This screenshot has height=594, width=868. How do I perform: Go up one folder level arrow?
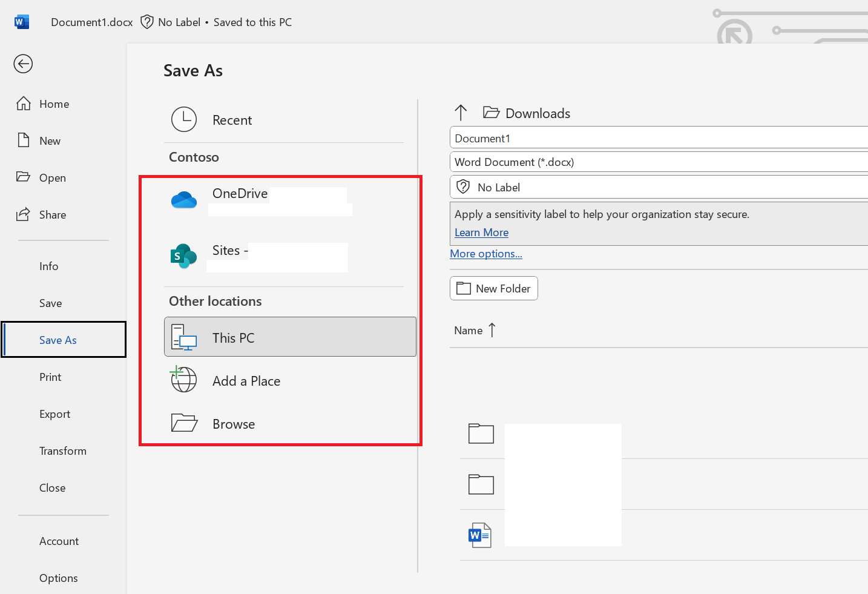tap(461, 113)
